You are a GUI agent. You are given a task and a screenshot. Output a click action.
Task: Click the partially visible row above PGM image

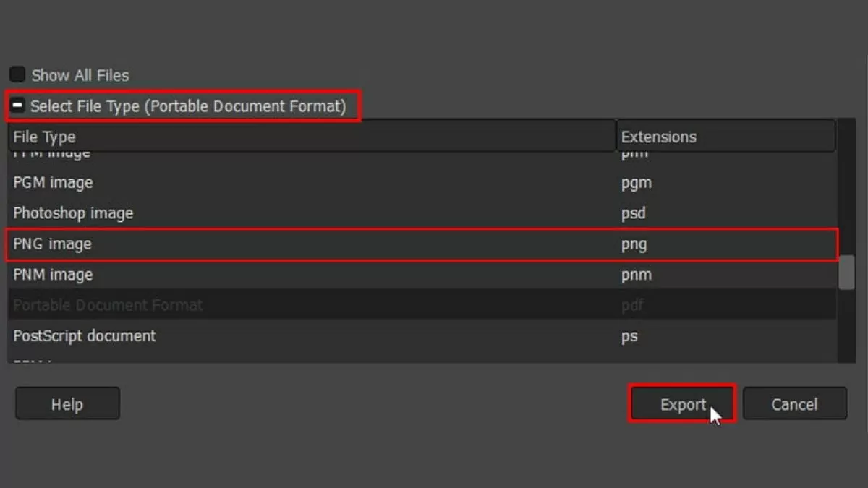(51, 155)
